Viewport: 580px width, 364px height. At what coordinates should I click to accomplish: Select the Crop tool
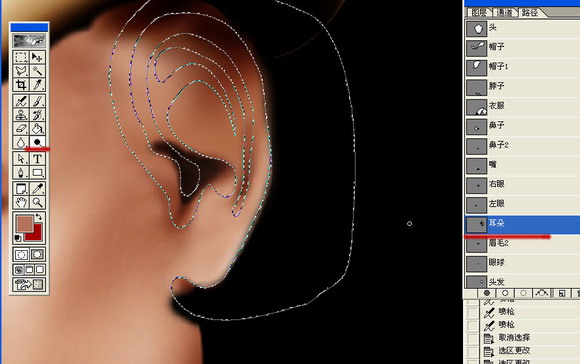point(21,85)
